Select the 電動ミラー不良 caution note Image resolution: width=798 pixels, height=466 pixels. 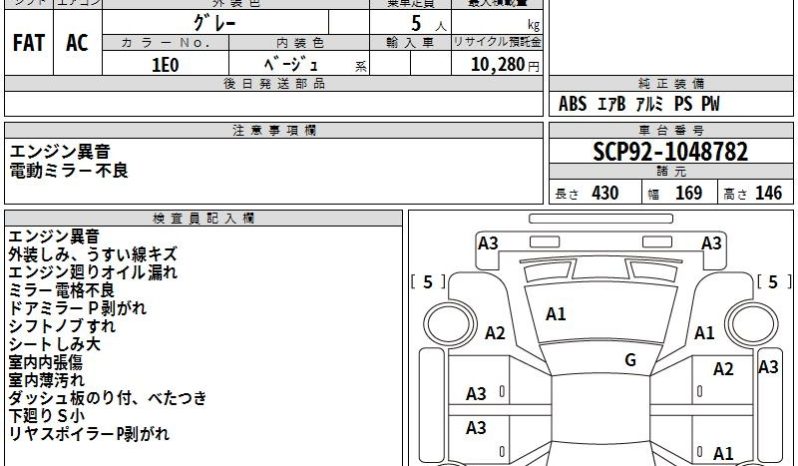click(x=69, y=170)
